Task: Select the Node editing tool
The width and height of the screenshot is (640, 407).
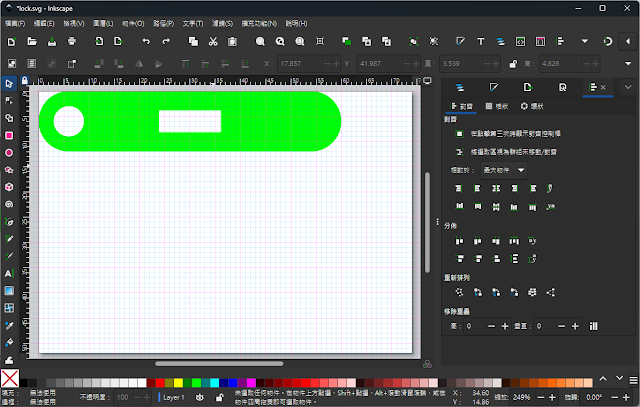Action: click(9, 101)
